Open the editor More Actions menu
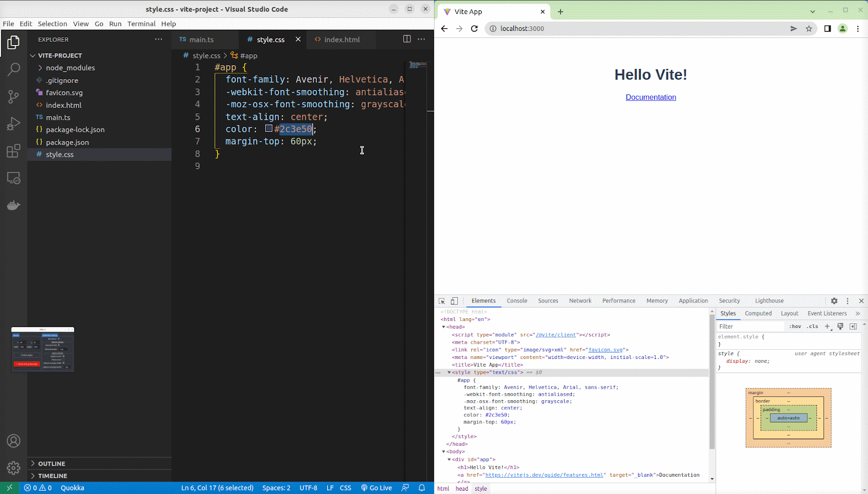Screen dimensions: 868x494 click(x=422, y=39)
